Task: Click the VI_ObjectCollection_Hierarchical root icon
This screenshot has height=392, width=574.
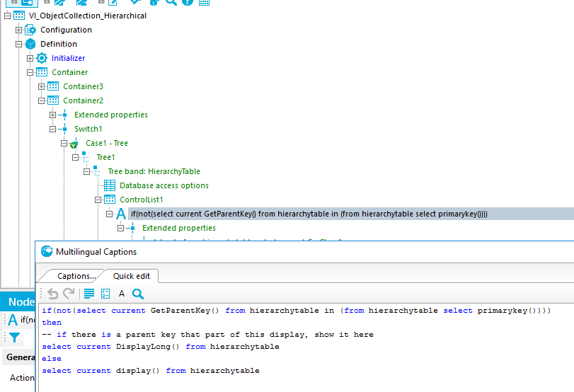Action: point(19,16)
